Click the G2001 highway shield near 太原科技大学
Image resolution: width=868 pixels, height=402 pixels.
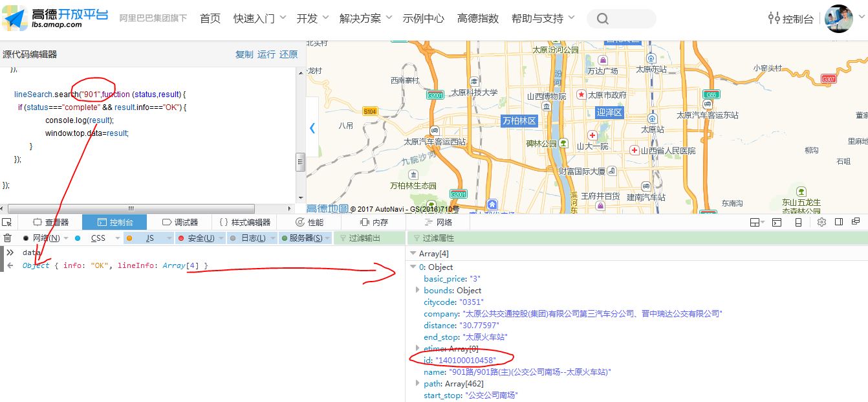click(x=436, y=95)
